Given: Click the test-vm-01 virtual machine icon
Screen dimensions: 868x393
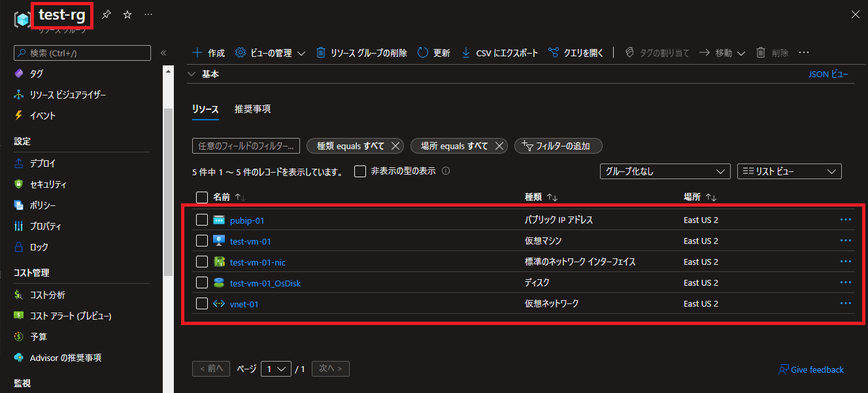Looking at the screenshot, I should pos(219,241).
